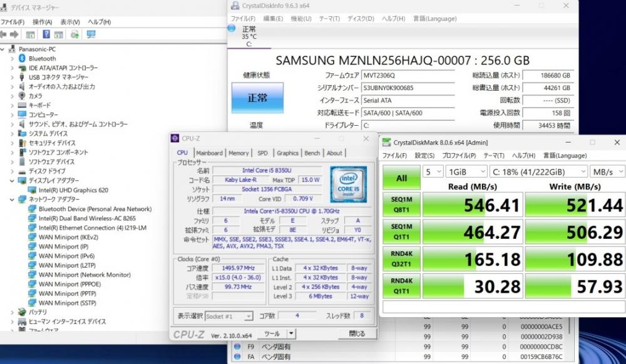Open the 設定(S) menu in CrystalDiskMark
Screen dimensions: 626x364
coord(424,156)
